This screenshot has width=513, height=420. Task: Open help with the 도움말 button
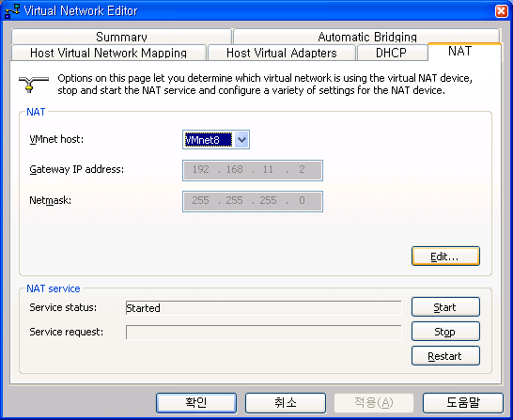pyautogui.click(x=463, y=403)
